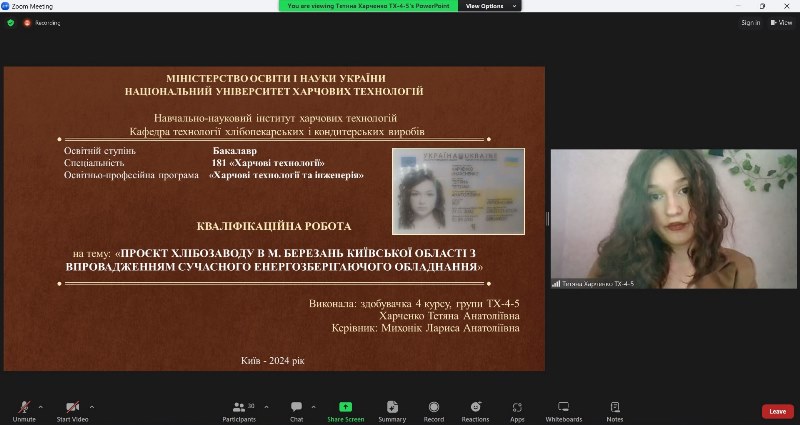Click the green Share Screen icon
Image resolution: width=800 pixels, height=425 pixels.
point(345,407)
